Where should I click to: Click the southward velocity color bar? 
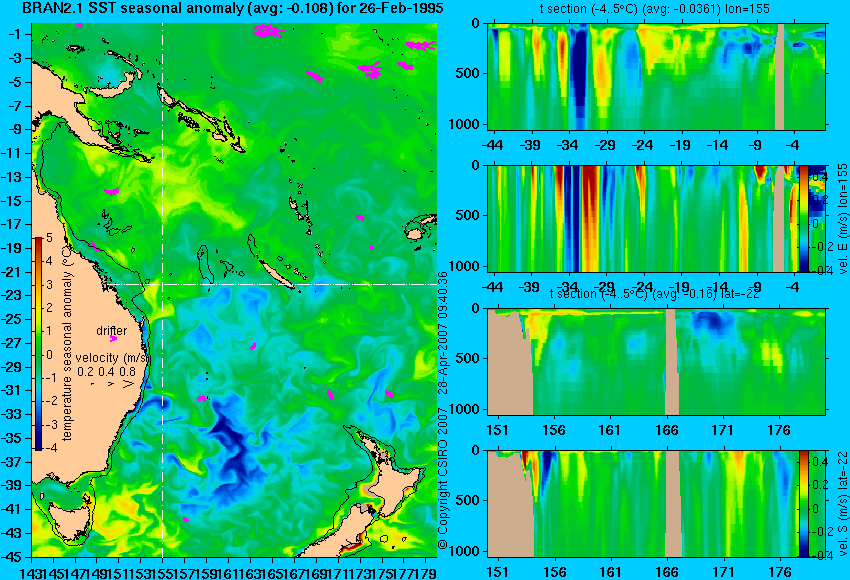point(804,504)
